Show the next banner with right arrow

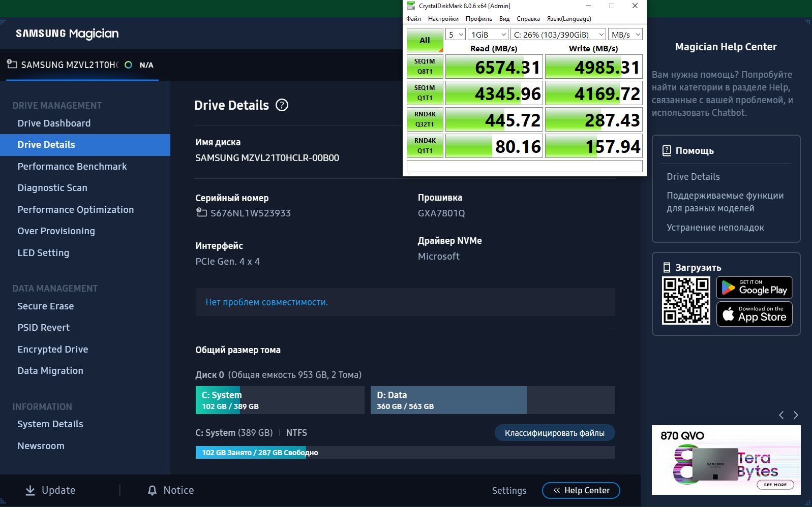796,415
